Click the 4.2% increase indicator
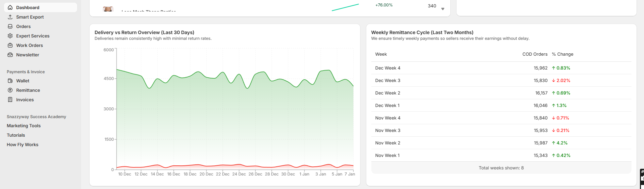 pyautogui.click(x=560, y=143)
